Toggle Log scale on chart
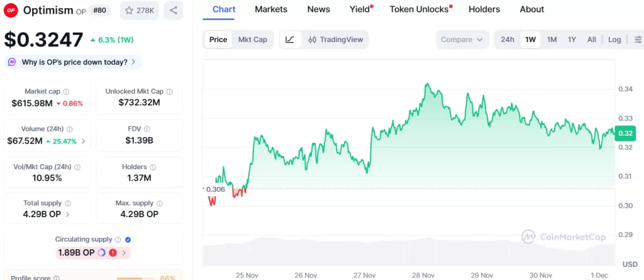Viewport: 644px width, 280px height. click(x=614, y=40)
